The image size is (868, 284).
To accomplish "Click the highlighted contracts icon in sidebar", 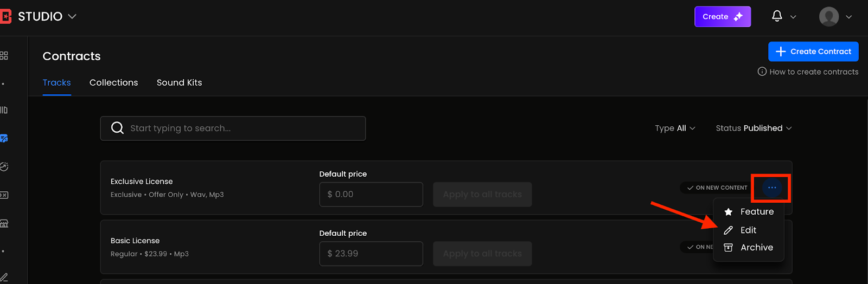I will tap(4, 139).
